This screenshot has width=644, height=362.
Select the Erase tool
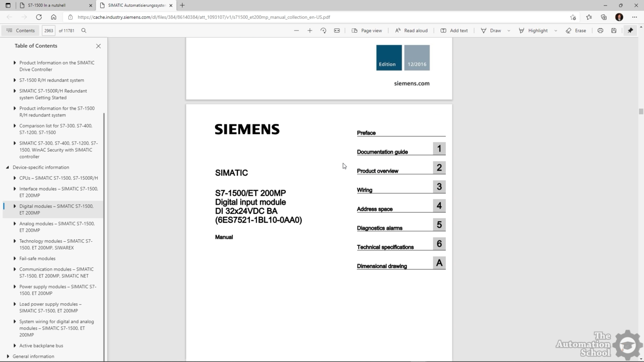click(576, 30)
